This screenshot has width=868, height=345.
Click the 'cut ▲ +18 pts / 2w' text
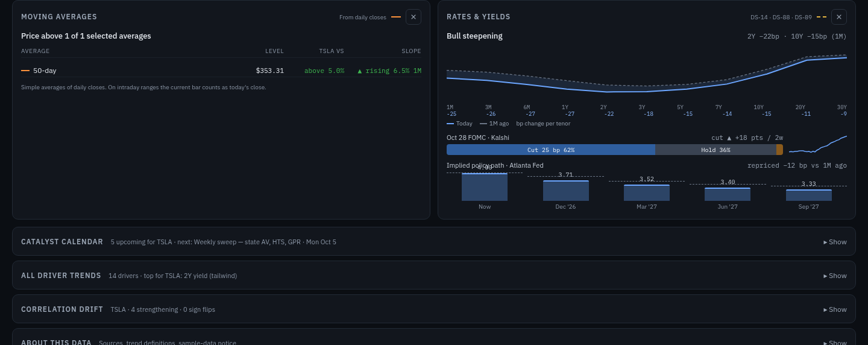[x=747, y=138]
